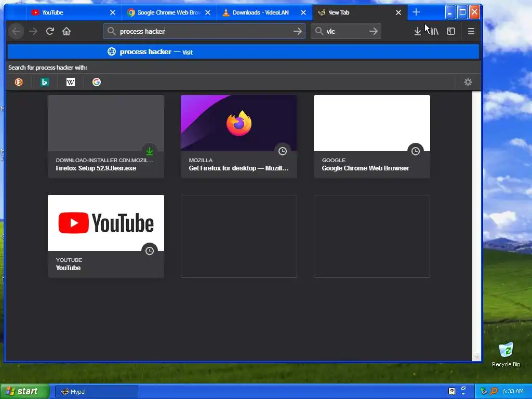Select Mypal taskbar button
532x399 pixels.
97,392
